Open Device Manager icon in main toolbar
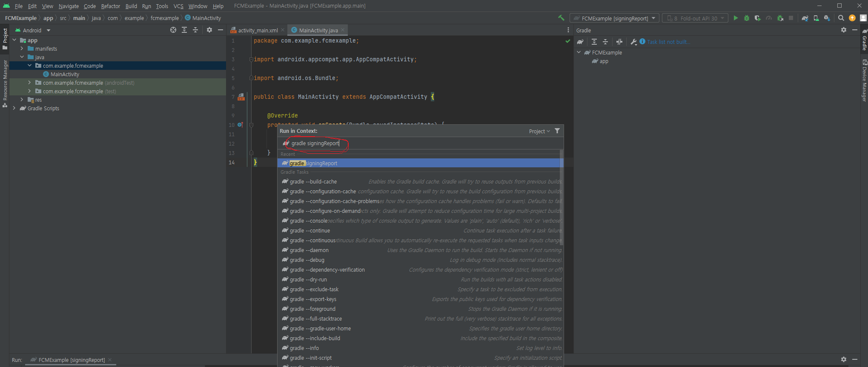This screenshot has width=868, height=367. point(816,18)
